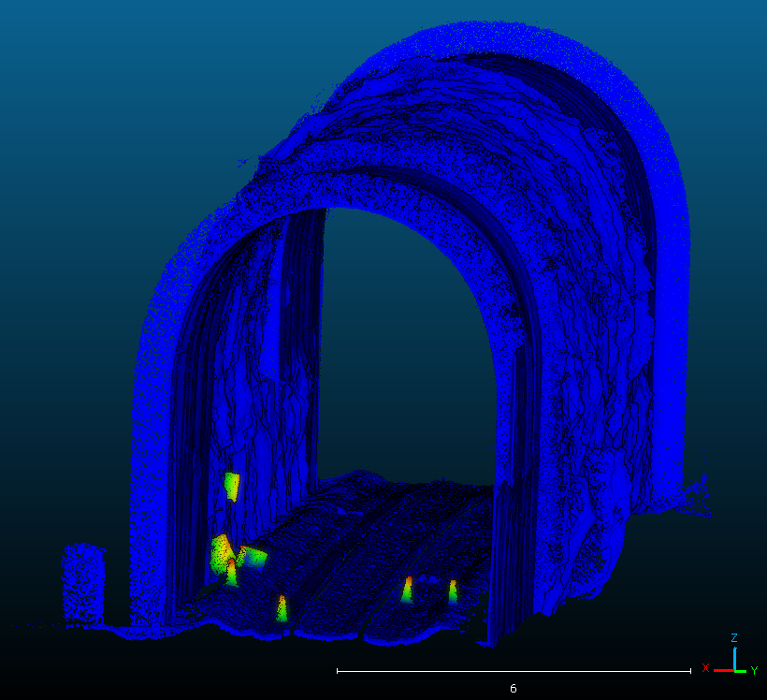Click the frontmost cone near tunnel entrance
The width and height of the screenshot is (767, 700).
click(x=282, y=608)
